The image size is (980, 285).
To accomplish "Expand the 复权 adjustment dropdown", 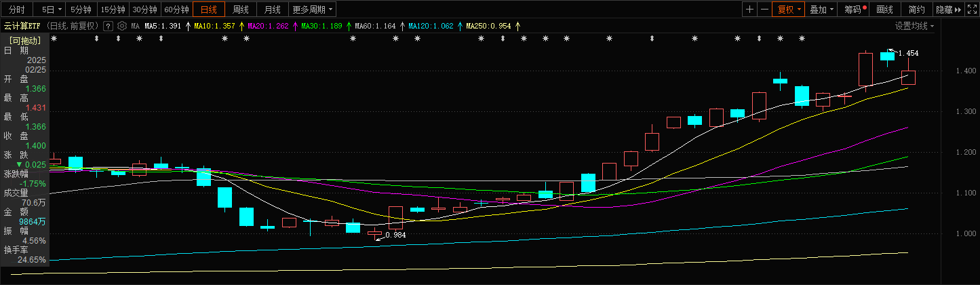I will click(789, 9).
